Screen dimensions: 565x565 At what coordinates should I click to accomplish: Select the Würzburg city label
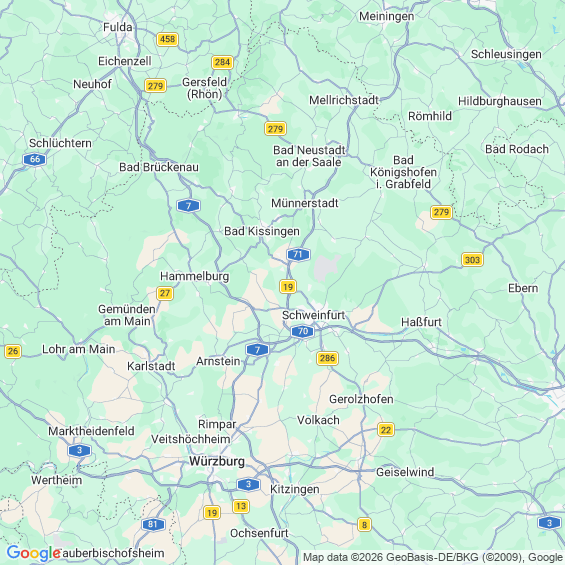point(217,461)
